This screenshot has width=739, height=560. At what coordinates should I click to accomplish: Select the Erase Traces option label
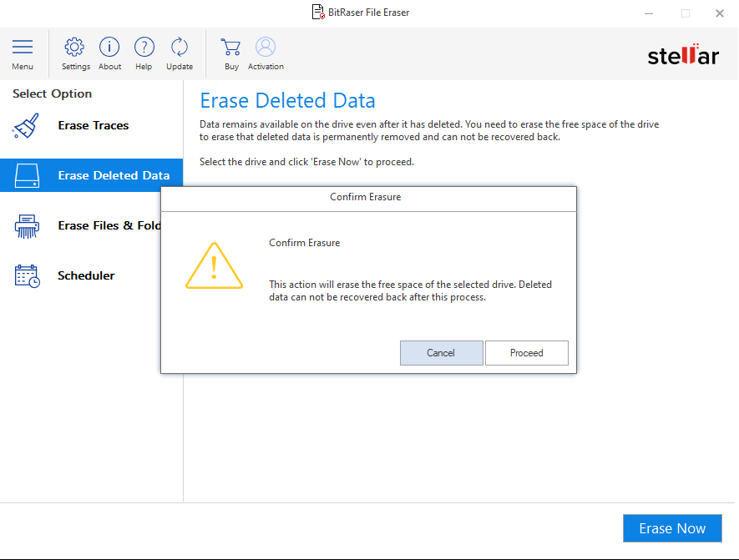94,125
